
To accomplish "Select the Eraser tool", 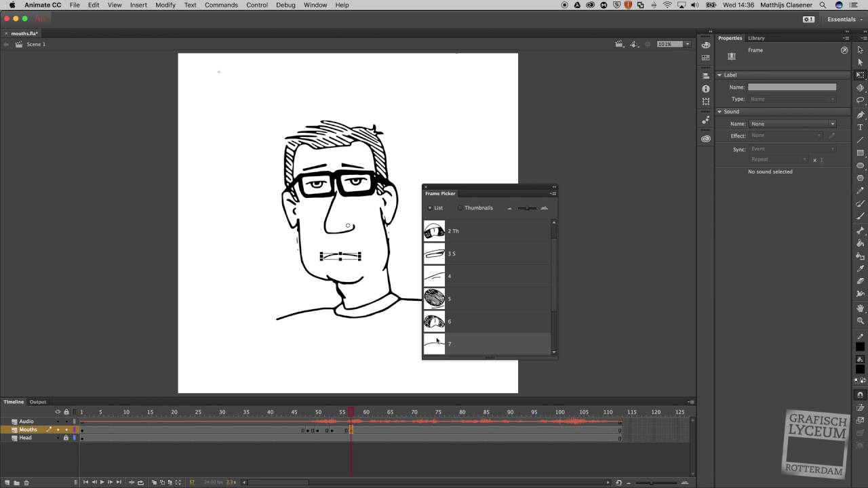I will [860, 281].
